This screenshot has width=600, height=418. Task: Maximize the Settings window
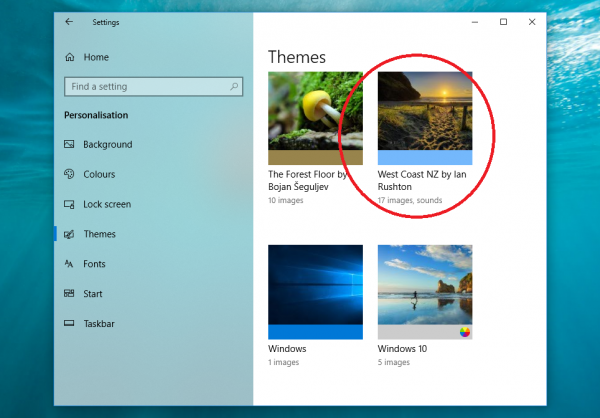[x=504, y=22]
